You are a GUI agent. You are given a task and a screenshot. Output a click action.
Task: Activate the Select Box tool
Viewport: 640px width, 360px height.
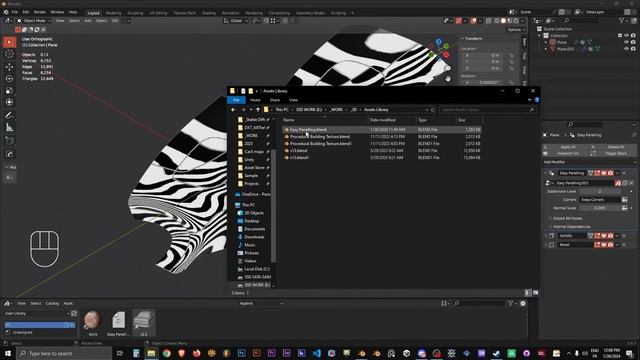click(9, 42)
